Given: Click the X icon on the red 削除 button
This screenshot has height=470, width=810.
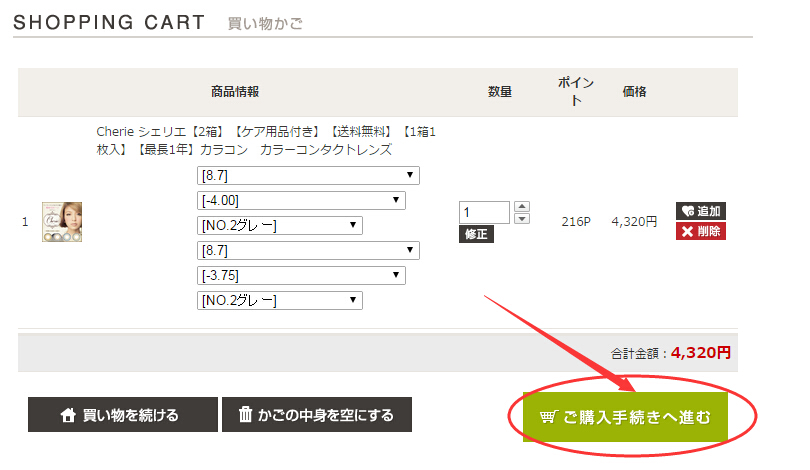Looking at the screenshot, I should [687, 232].
